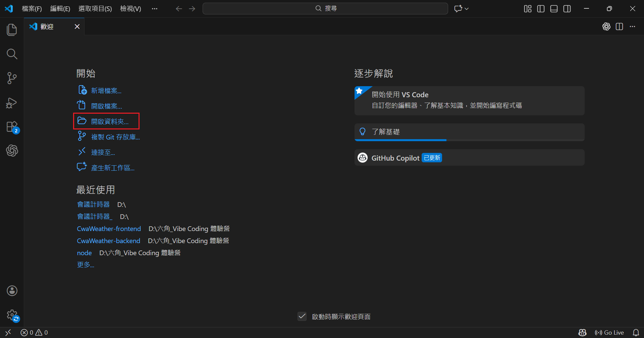
Task: Click the 開啟資料夾... link
Action: tap(110, 121)
